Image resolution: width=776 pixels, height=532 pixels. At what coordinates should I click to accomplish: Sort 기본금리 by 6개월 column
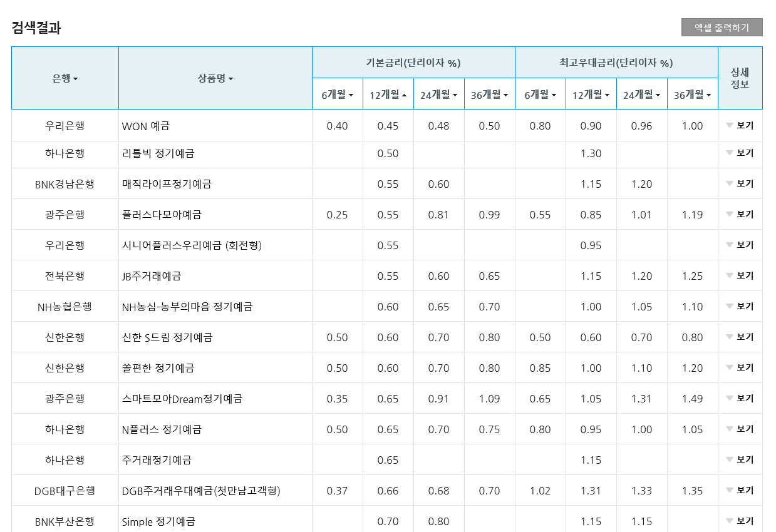[338, 95]
